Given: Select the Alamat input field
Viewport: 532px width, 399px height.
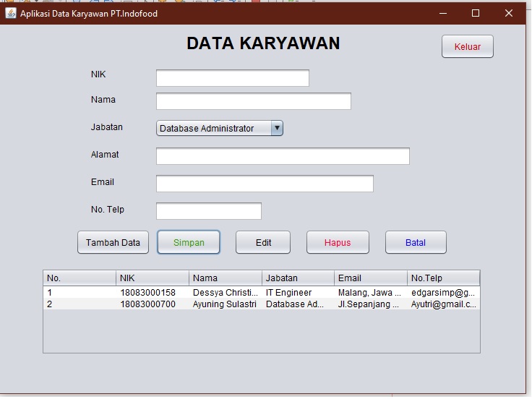Looking at the screenshot, I should pyautogui.click(x=283, y=156).
